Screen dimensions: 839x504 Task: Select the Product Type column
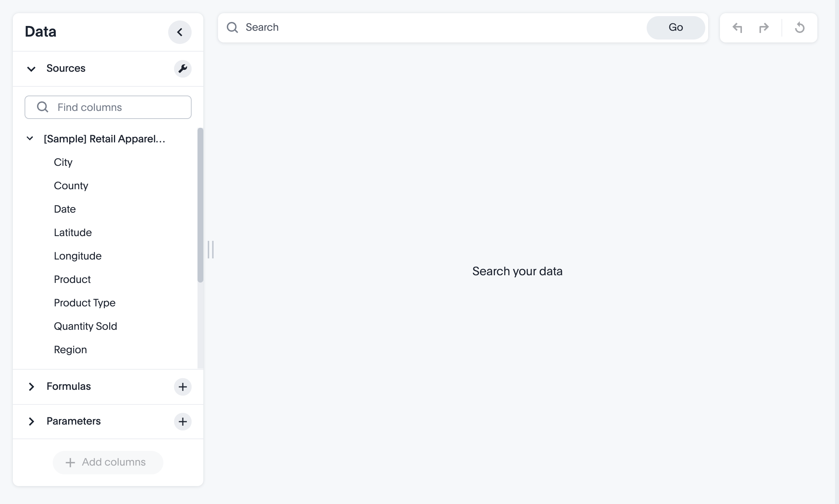pyautogui.click(x=85, y=303)
